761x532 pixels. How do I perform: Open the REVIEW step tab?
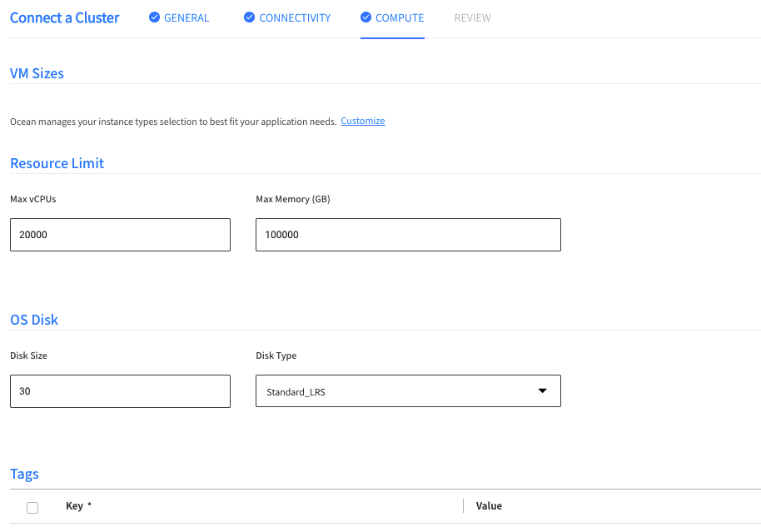472,17
